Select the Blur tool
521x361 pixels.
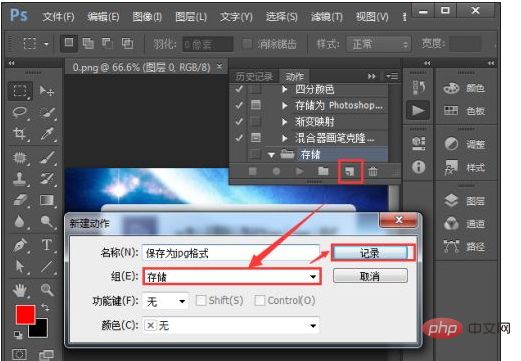(20, 221)
